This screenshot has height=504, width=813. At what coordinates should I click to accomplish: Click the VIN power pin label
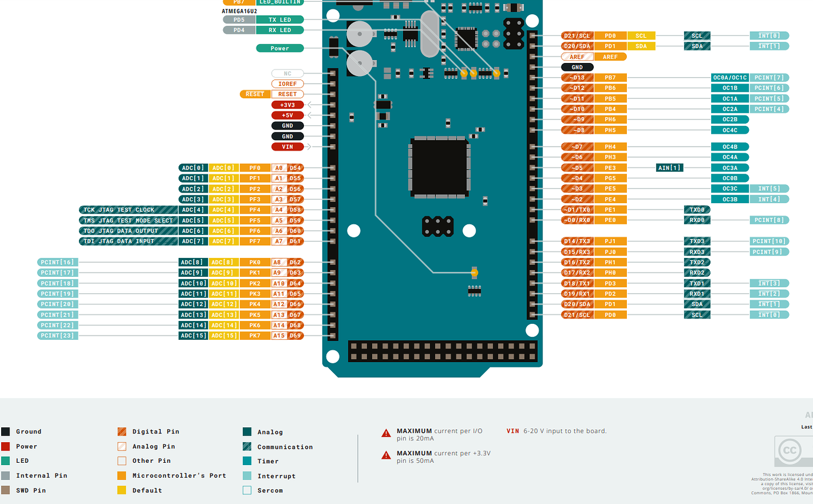coord(287,147)
